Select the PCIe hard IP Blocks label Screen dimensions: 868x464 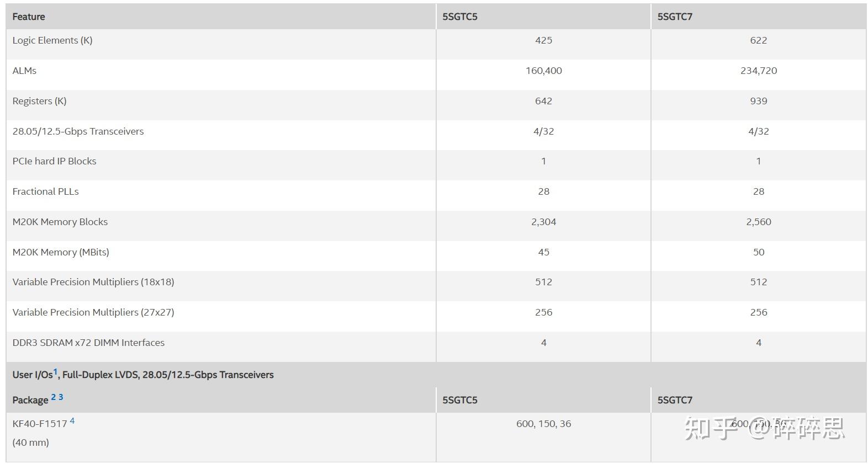54,161
